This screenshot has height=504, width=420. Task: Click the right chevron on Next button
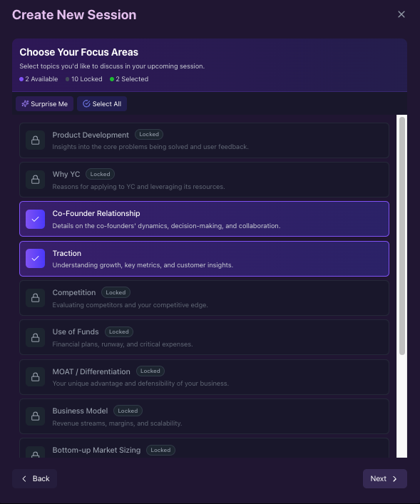394,478
